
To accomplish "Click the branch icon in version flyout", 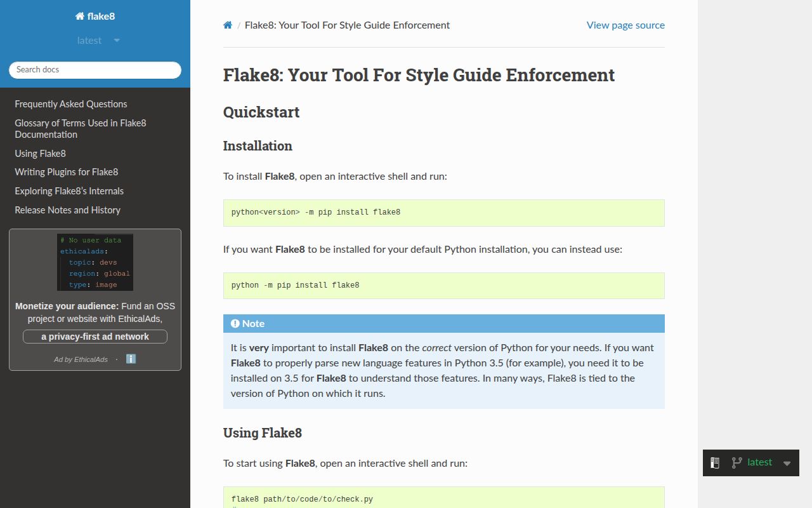I will tap(737, 463).
